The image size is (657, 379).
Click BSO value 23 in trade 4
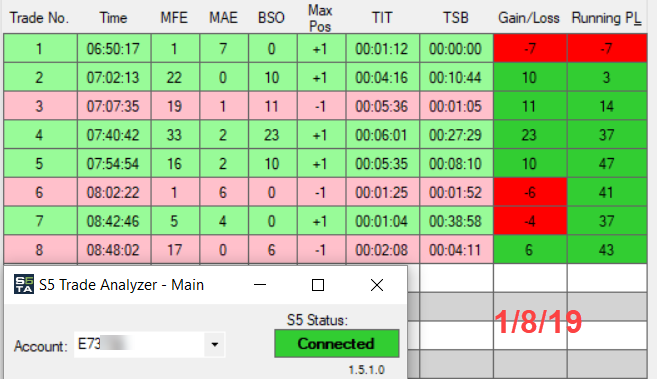272,135
